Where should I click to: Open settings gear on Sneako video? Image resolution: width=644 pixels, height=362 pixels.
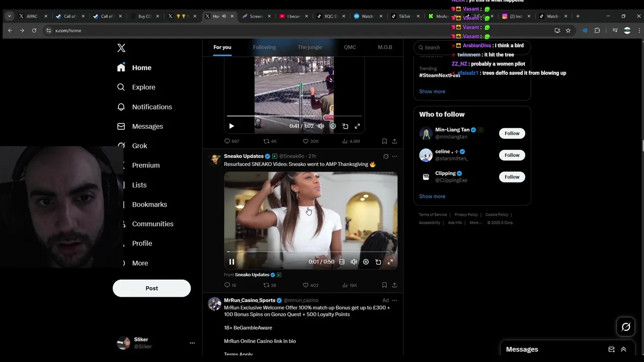tap(366, 262)
